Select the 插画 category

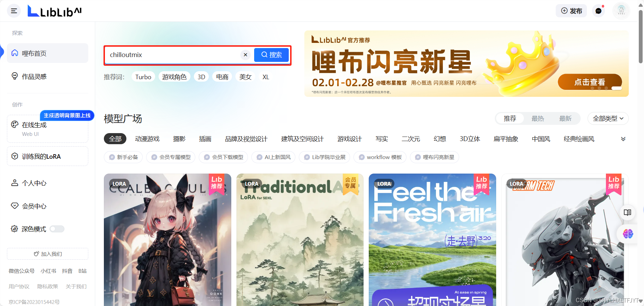coord(205,139)
